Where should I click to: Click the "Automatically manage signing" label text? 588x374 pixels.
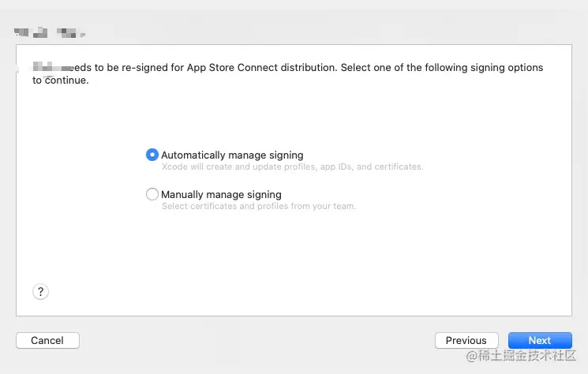pos(232,155)
